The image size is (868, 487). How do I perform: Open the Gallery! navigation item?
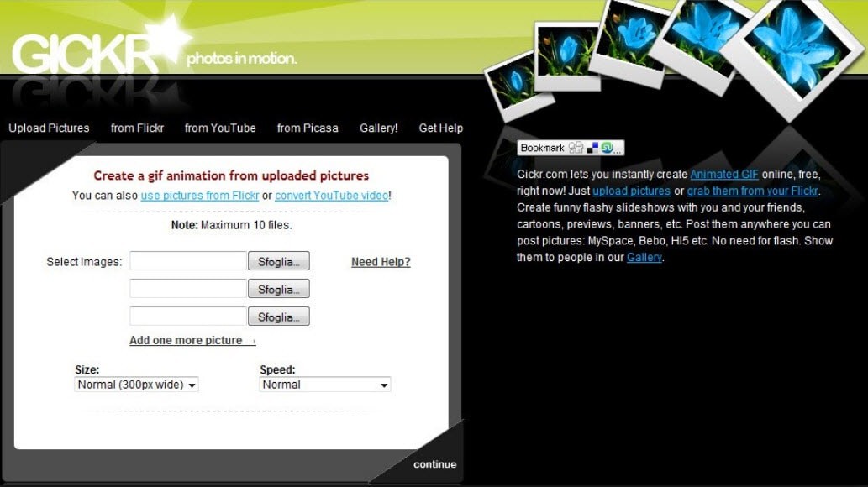(x=378, y=128)
